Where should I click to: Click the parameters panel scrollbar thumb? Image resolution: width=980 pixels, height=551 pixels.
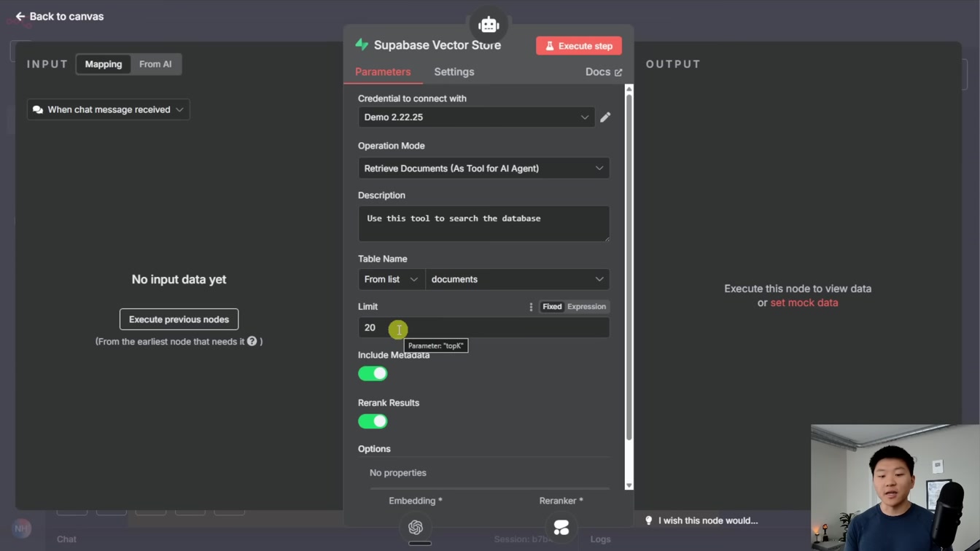[629, 267]
